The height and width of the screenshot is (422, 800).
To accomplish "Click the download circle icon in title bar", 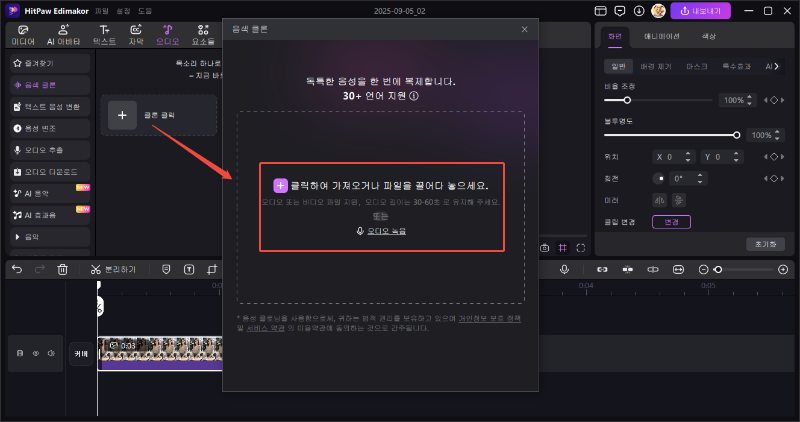I will pyautogui.click(x=639, y=11).
